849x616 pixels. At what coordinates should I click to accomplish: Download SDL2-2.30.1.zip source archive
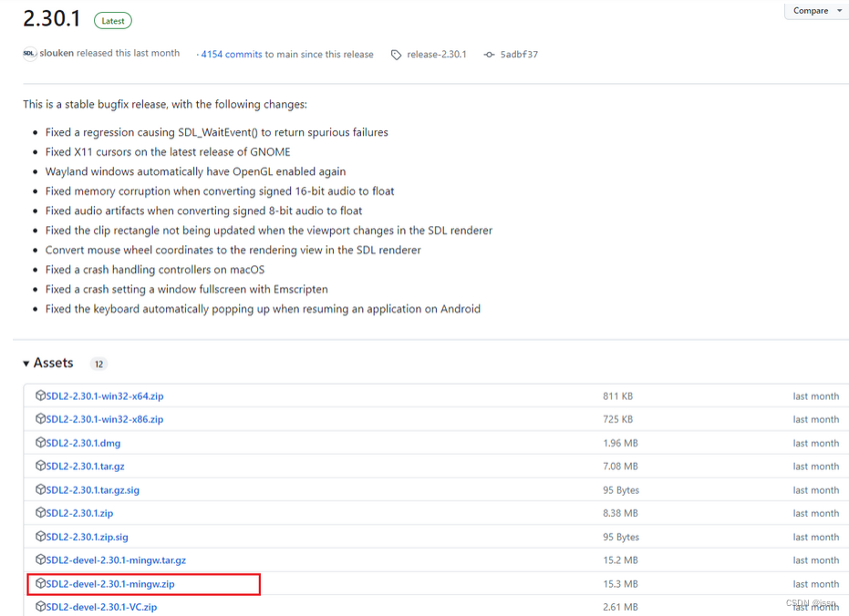coord(79,513)
